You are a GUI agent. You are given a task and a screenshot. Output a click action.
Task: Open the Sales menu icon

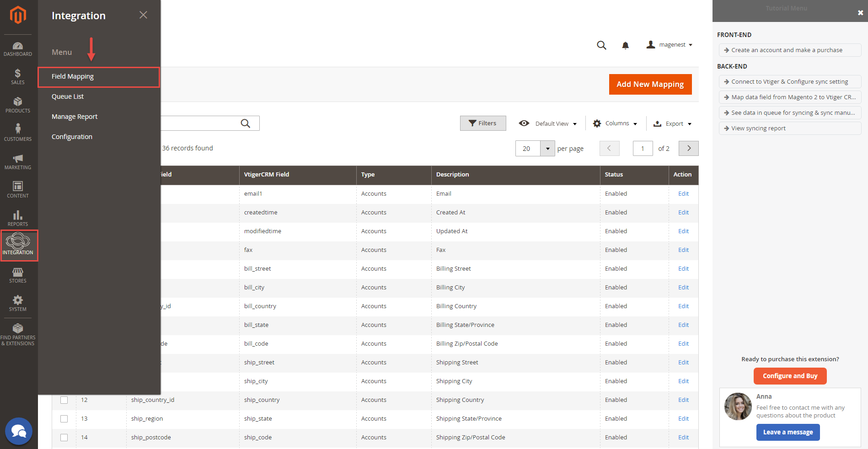(18, 76)
